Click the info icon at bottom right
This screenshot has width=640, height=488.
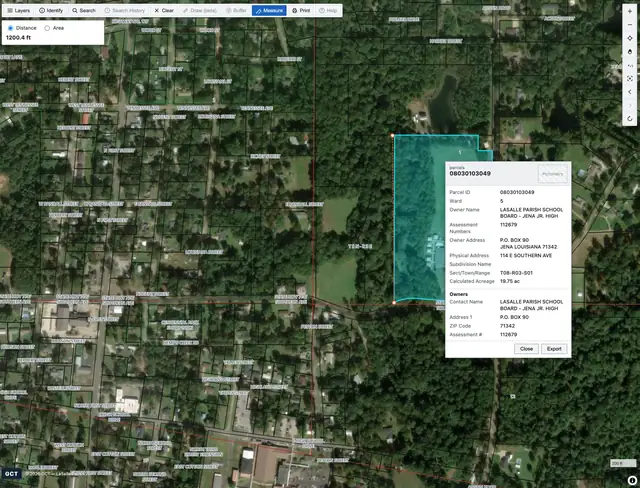pyautogui.click(x=632, y=481)
